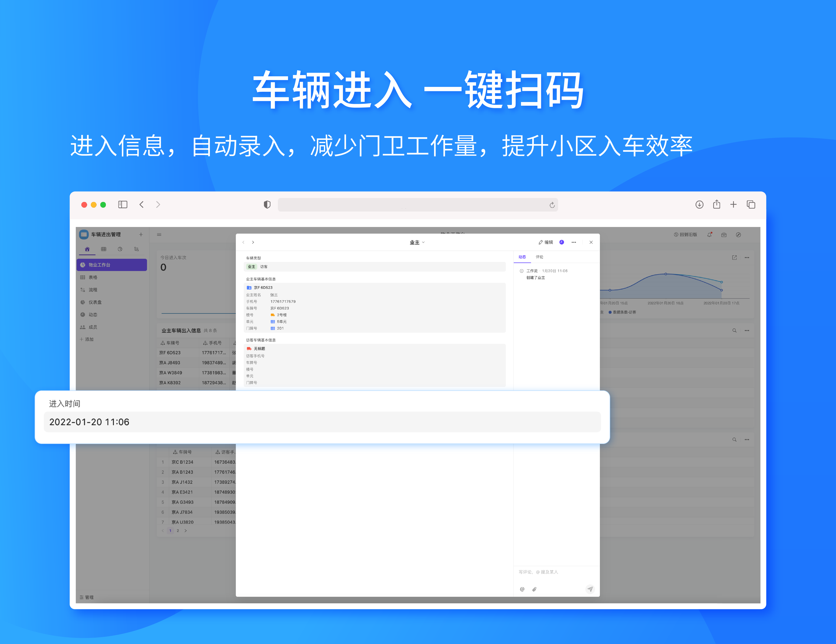This screenshot has width=836, height=644.
Task: Click the 车辆进出管理 app logo
Action: 84,234
